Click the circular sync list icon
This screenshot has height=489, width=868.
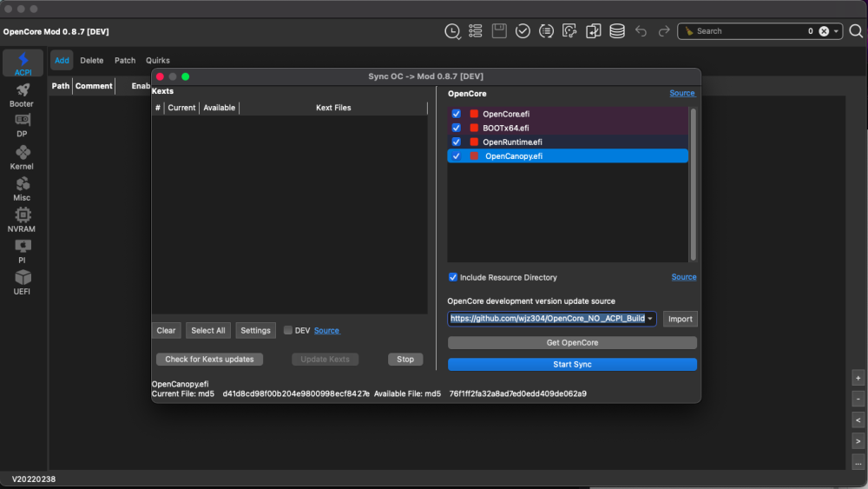(546, 31)
